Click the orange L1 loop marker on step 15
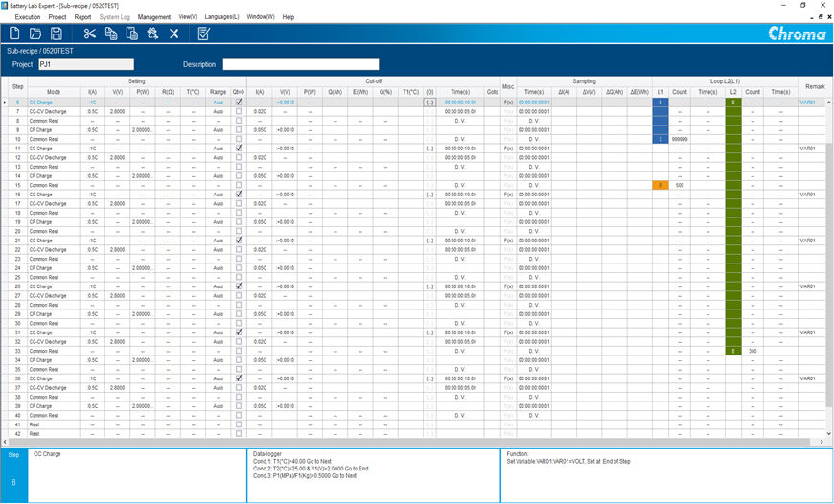This screenshot has width=834, height=504. tap(660, 185)
